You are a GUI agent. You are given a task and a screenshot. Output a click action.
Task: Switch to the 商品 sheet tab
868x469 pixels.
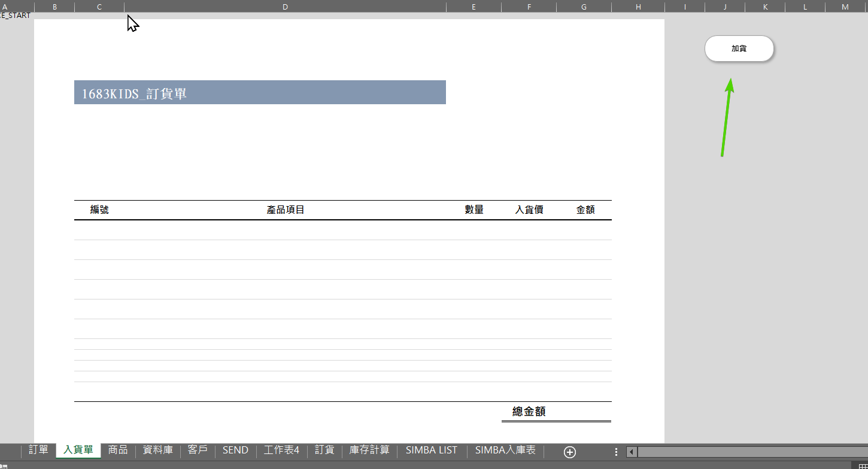(118, 450)
